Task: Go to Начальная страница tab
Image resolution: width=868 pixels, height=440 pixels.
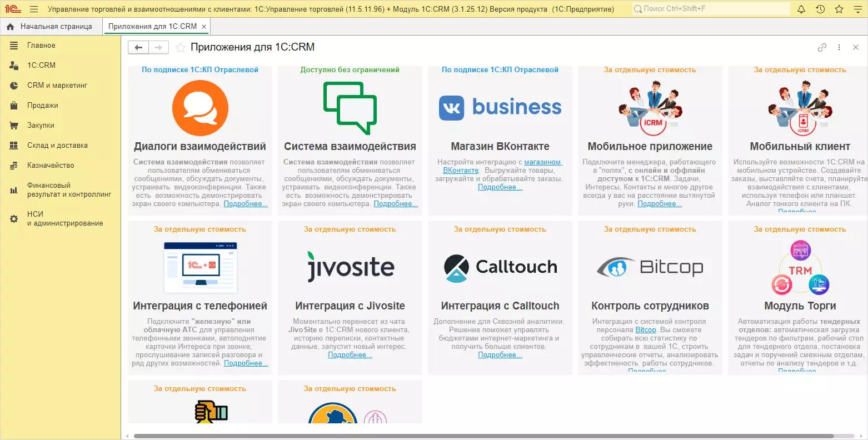Action: [50, 27]
